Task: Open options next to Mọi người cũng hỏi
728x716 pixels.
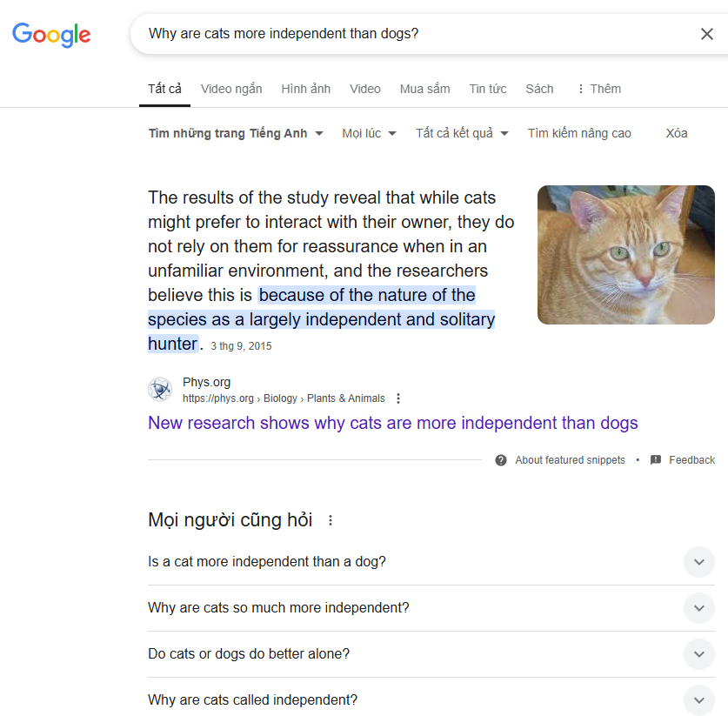Action: click(x=331, y=520)
